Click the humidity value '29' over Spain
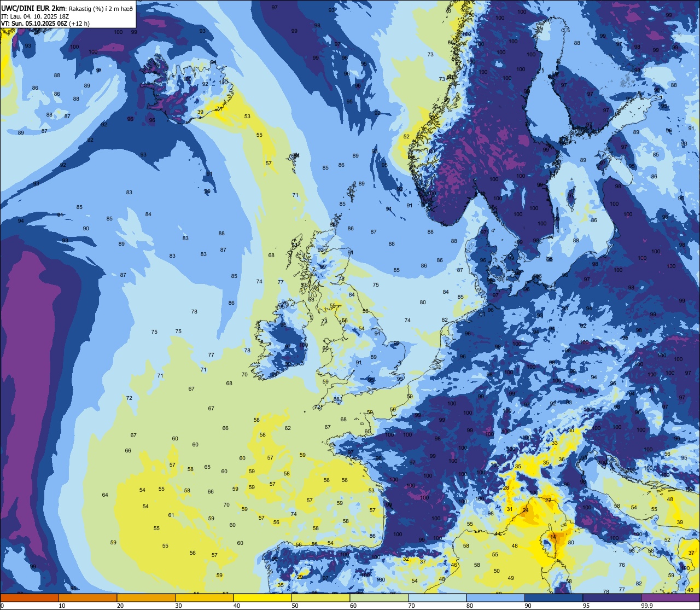Screen dimensions: 700x610 tap(300, 577)
